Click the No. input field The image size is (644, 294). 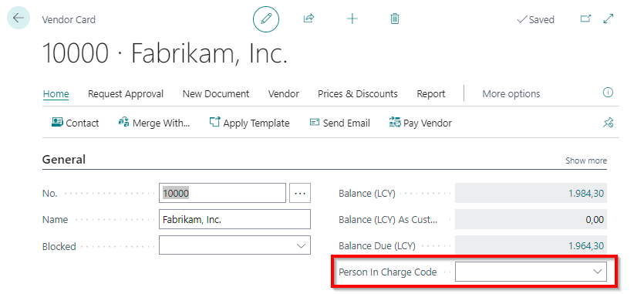point(222,193)
